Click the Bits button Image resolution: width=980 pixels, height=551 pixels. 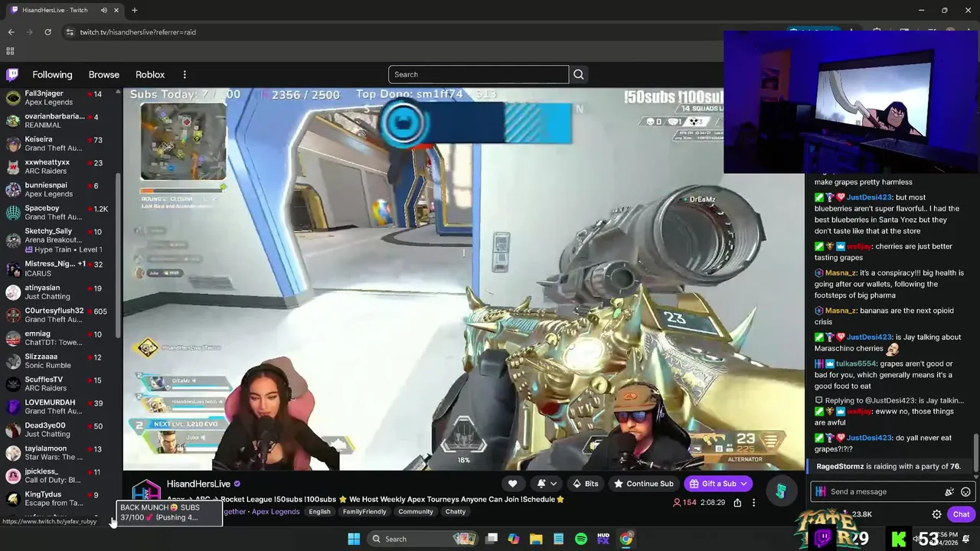(586, 484)
